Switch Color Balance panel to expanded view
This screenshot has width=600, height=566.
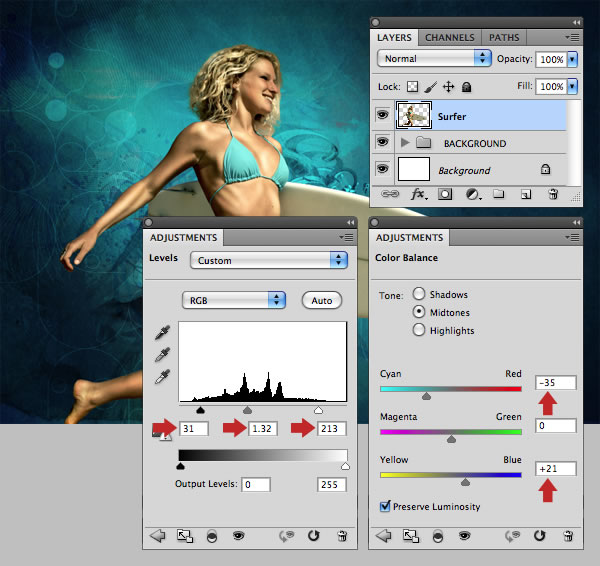[411, 536]
